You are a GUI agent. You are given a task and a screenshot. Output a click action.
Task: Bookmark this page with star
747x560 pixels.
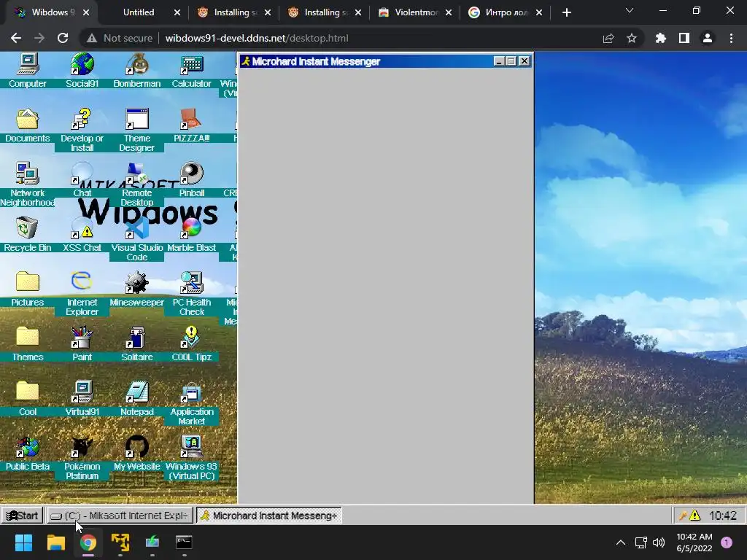[632, 38]
